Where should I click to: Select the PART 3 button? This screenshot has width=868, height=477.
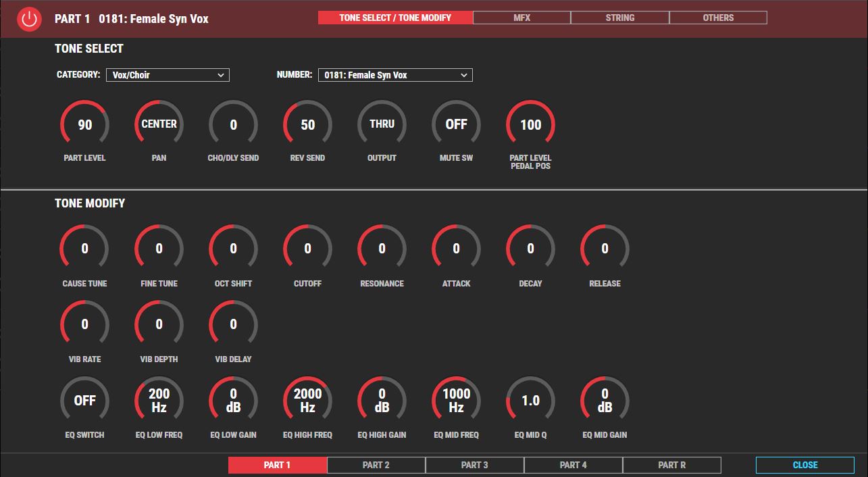point(475,465)
